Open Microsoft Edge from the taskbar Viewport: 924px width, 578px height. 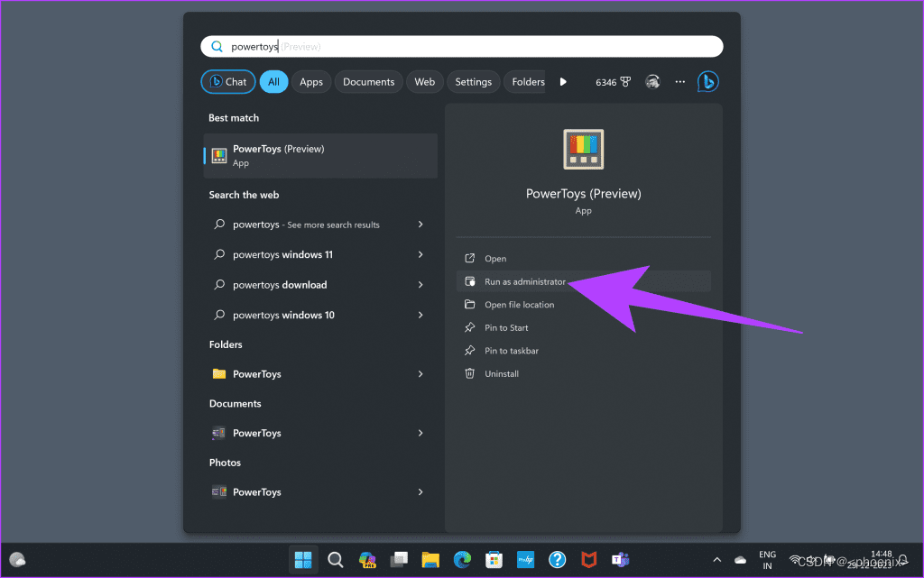pos(462,560)
